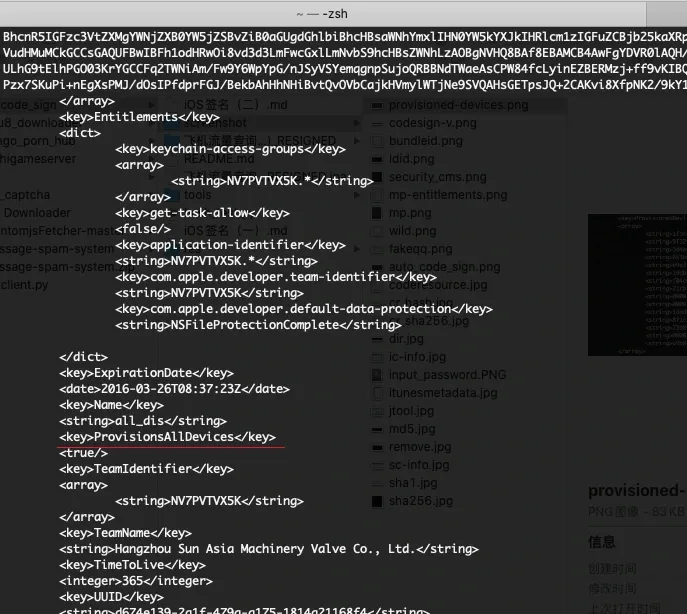Image resolution: width=687 pixels, height=614 pixels.
Task: Select the _captcha folder in Finder
Action: click(x=25, y=195)
